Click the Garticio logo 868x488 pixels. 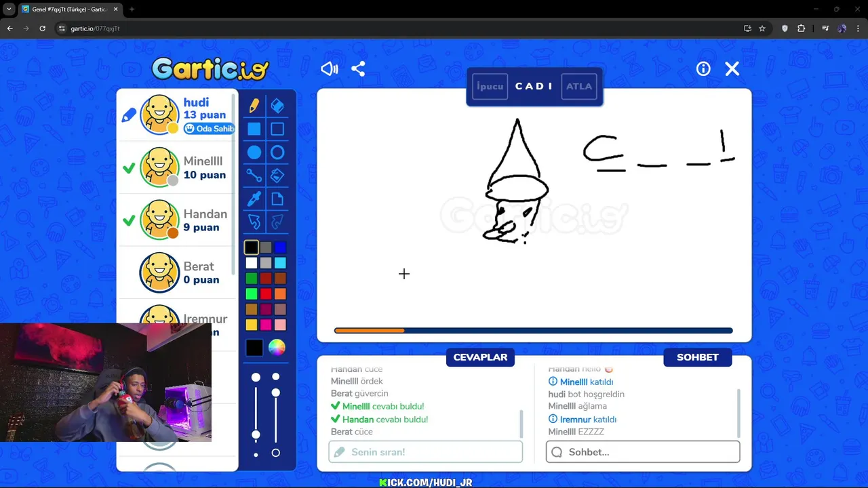pyautogui.click(x=210, y=68)
